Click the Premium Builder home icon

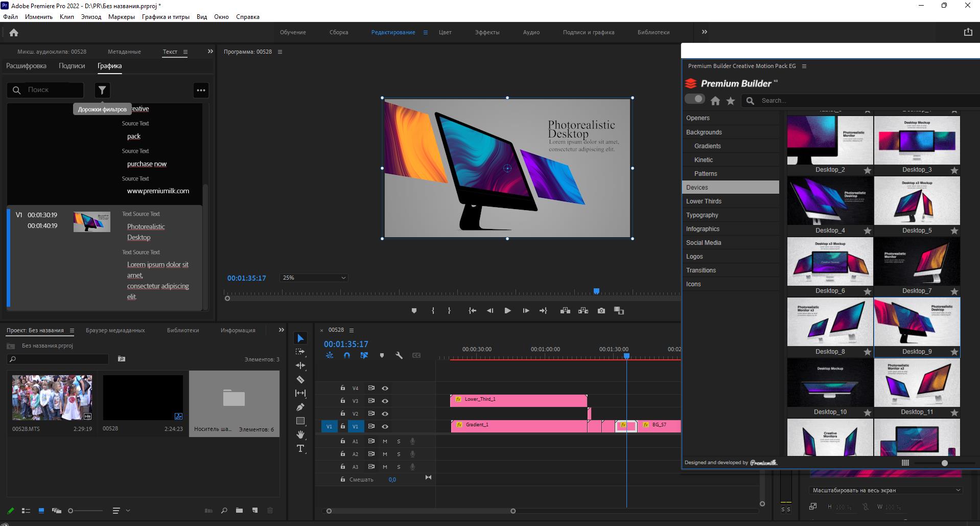tap(715, 101)
